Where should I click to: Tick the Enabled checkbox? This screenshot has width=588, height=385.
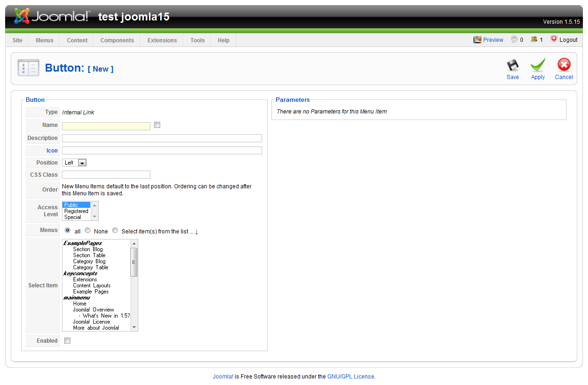67,341
